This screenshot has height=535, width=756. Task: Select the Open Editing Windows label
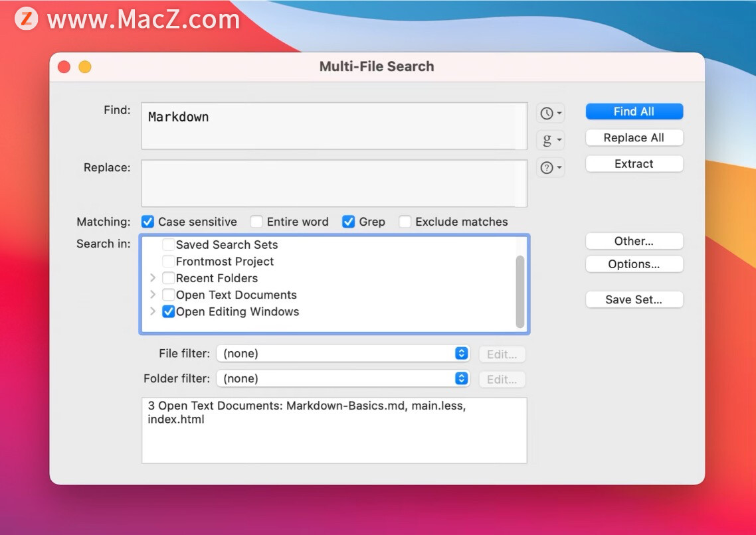237,311
